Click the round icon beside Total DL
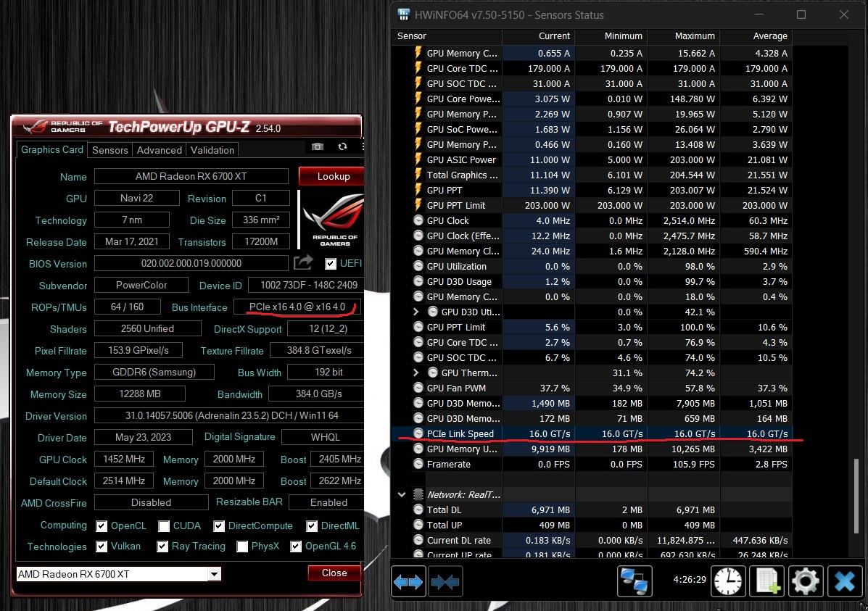Viewport: 868px width, 611px height. [418, 510]
